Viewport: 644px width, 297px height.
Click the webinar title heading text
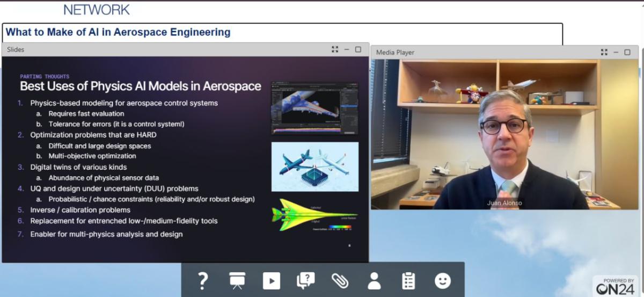point(118,32)
